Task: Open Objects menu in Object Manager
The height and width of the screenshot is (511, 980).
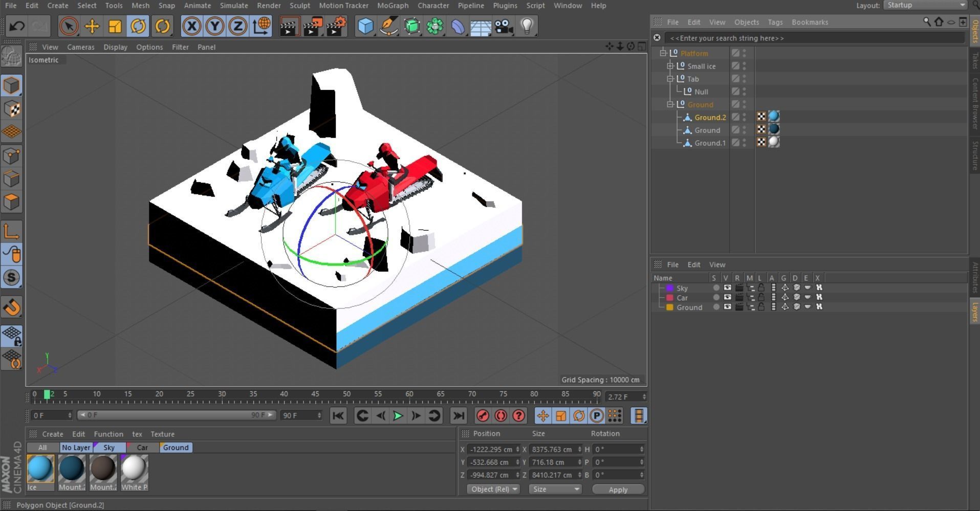Action: tap(747, 23)
